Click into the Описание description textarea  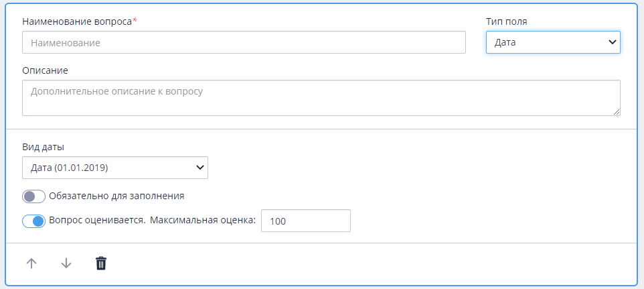(321, 98)
